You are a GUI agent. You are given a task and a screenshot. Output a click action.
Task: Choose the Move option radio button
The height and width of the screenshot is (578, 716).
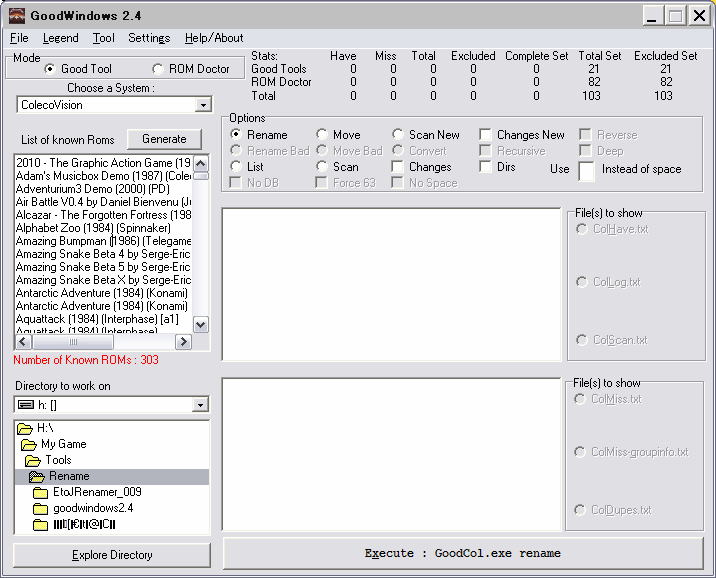tap(322, 135)
